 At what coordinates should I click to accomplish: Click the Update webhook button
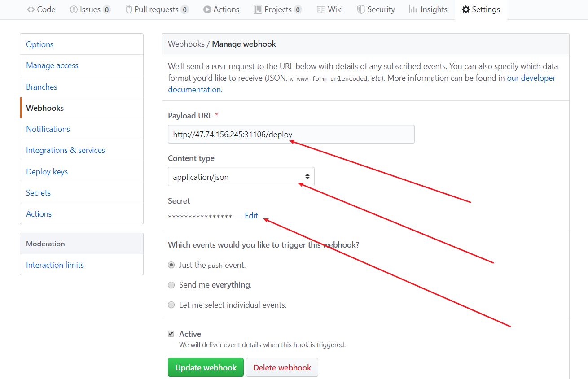click(x=206, y=367)
